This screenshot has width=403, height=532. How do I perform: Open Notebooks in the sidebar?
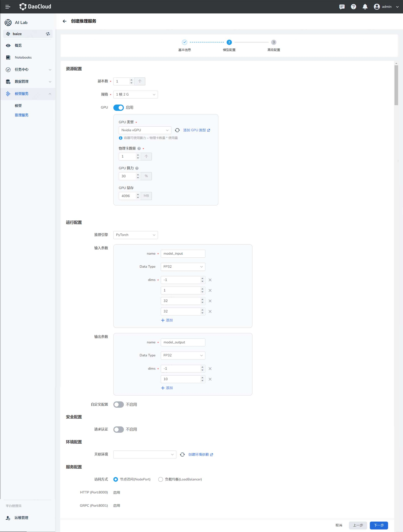23,58
